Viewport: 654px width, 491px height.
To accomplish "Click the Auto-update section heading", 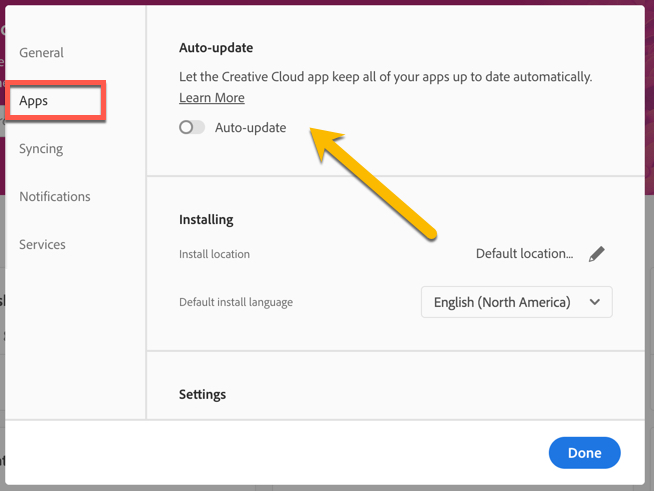I will click(216, 48).
